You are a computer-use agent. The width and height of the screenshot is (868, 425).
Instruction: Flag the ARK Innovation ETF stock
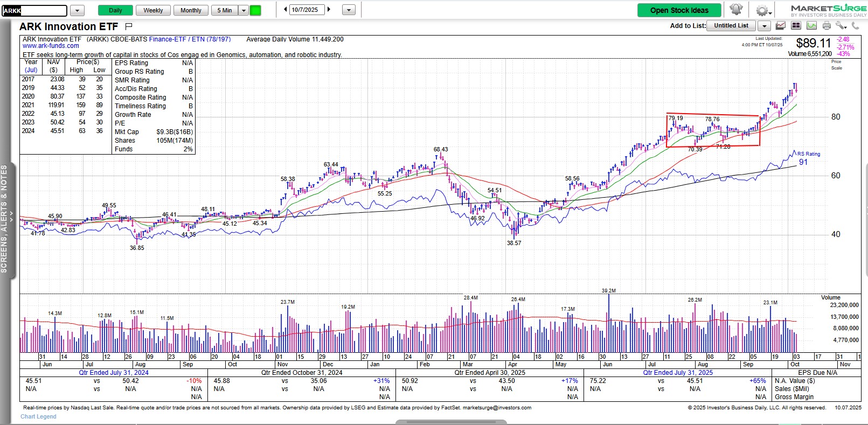128,26
